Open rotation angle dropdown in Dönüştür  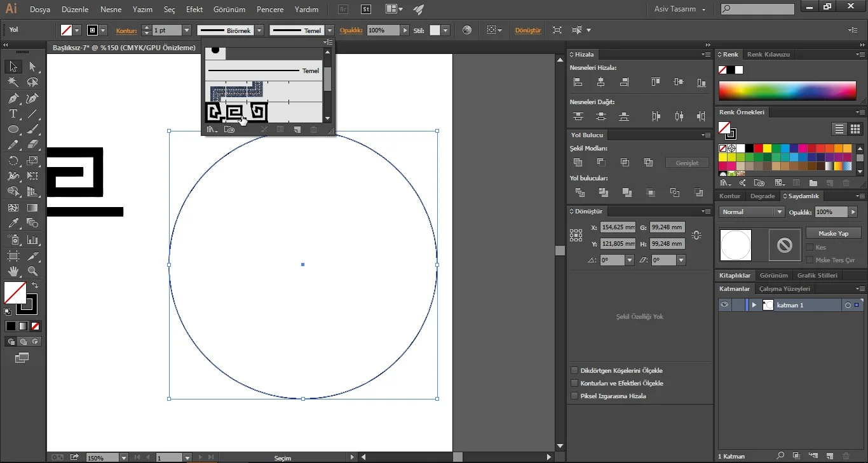click(x=630, y=260)
